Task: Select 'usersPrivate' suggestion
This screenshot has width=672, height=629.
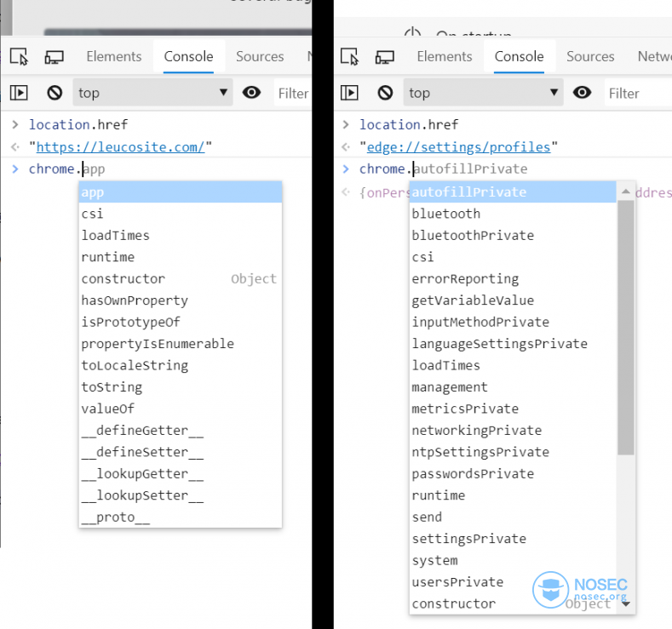Action: (x=513, y=582)
